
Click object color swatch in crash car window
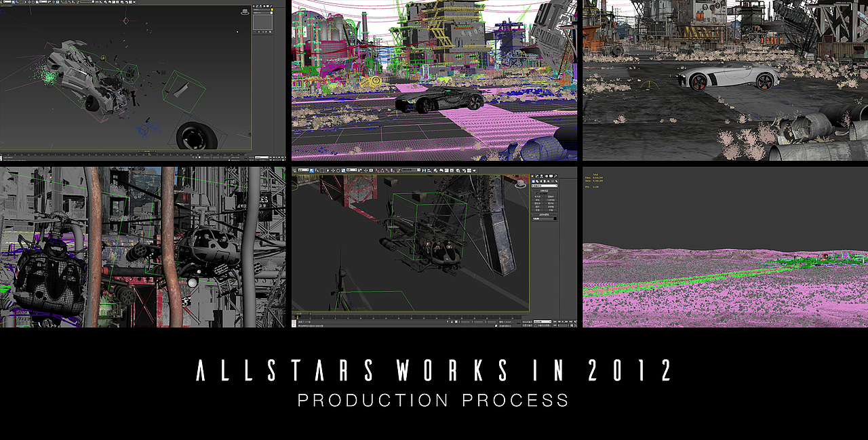(272, 9)
